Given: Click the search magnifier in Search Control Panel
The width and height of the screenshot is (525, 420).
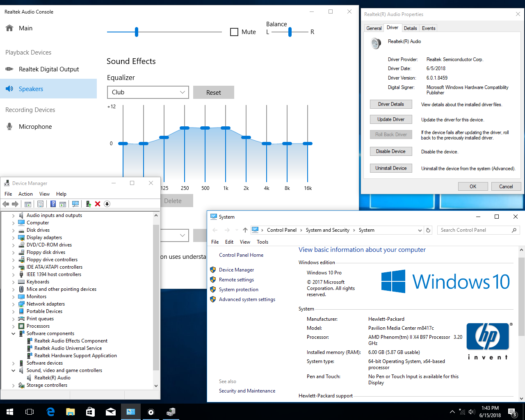Looking at the screenshot, I should pyautogui.click(x=514, y=230).
